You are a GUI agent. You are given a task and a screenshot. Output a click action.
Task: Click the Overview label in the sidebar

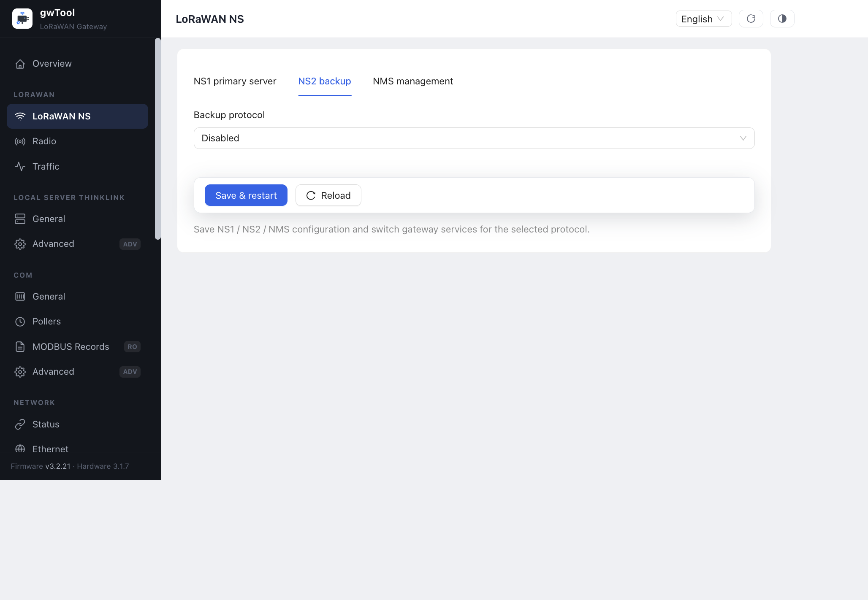52,64
